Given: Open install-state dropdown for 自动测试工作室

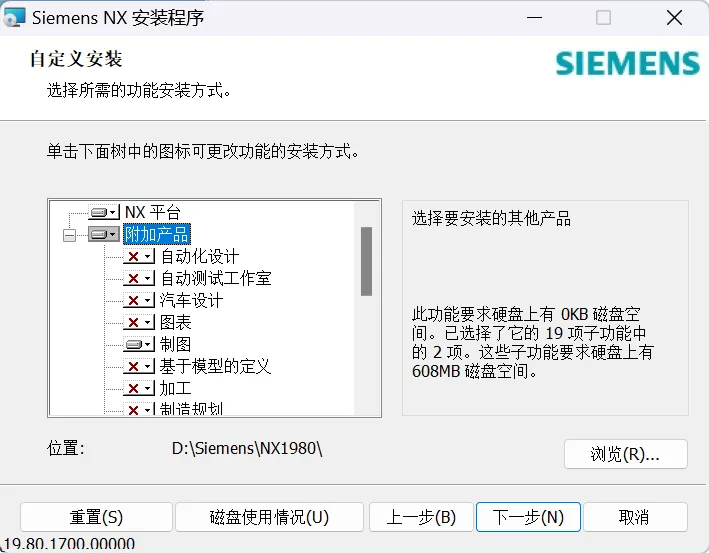Looking at the screenshot, I should (139, 278).
